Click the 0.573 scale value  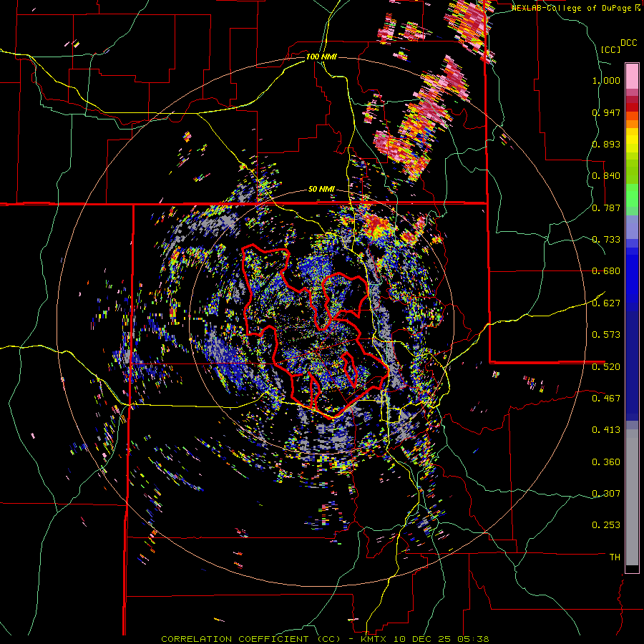point(606,334)
